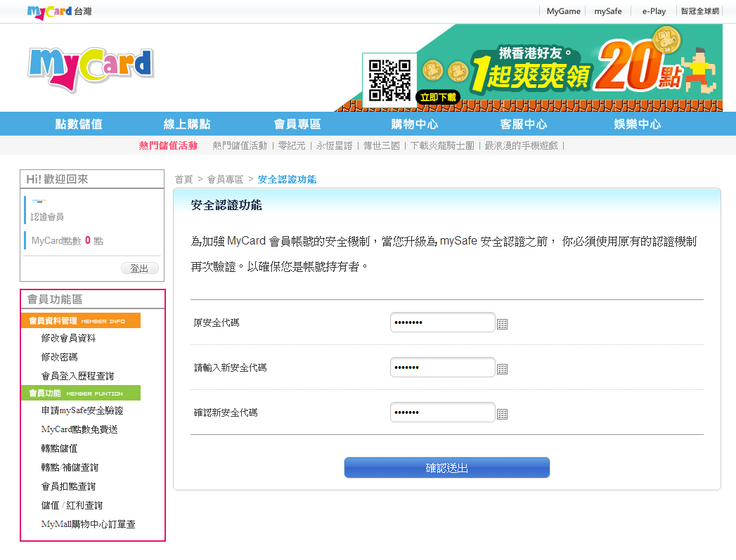The width and height of the screenshot is (736, 560).
Task: Go to 智冠全球網 link
Action: point(700,11)
